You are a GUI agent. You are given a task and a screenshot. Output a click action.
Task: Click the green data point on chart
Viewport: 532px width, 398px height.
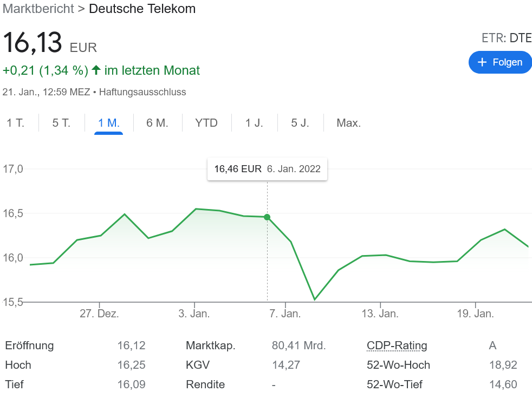point(267,217)
